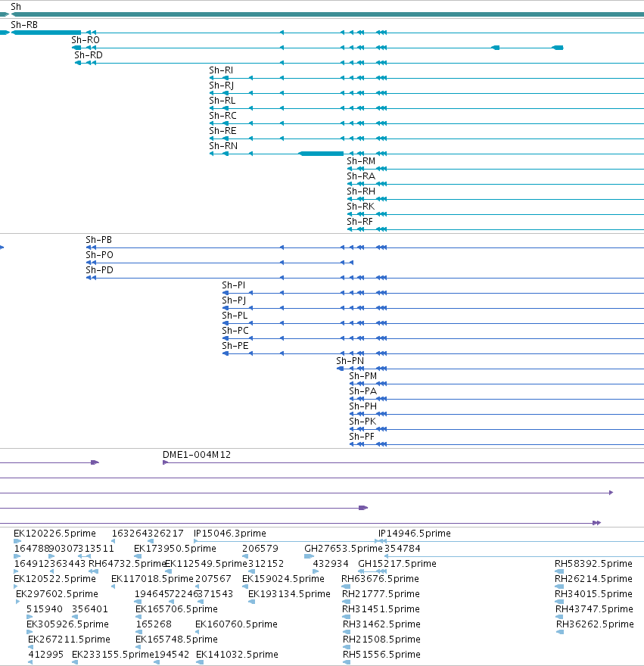
Task: Open the RH63676.5prime EST label
Action: coord(380,579)
